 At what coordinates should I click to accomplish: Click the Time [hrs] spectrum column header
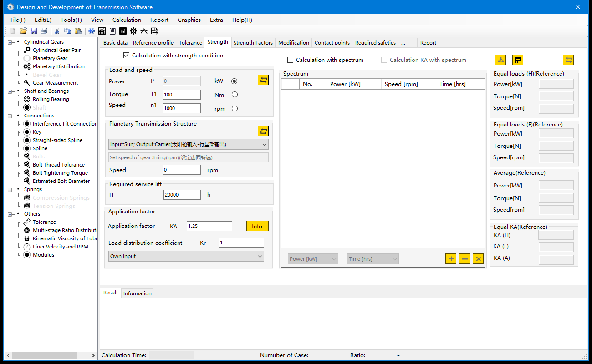(x=460, y=84)
